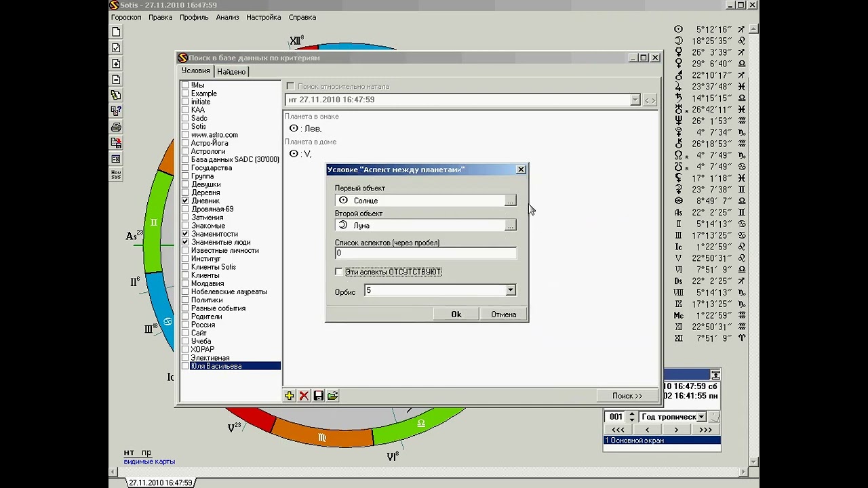Check the 'Астрологи' database checkbox
868x488 pixels.
[x=185, y=152]
